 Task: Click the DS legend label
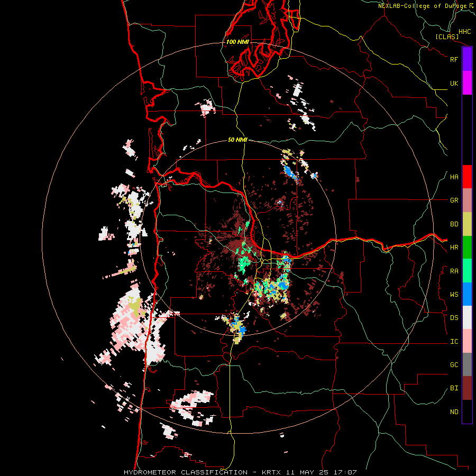click(x=454, y=318)
